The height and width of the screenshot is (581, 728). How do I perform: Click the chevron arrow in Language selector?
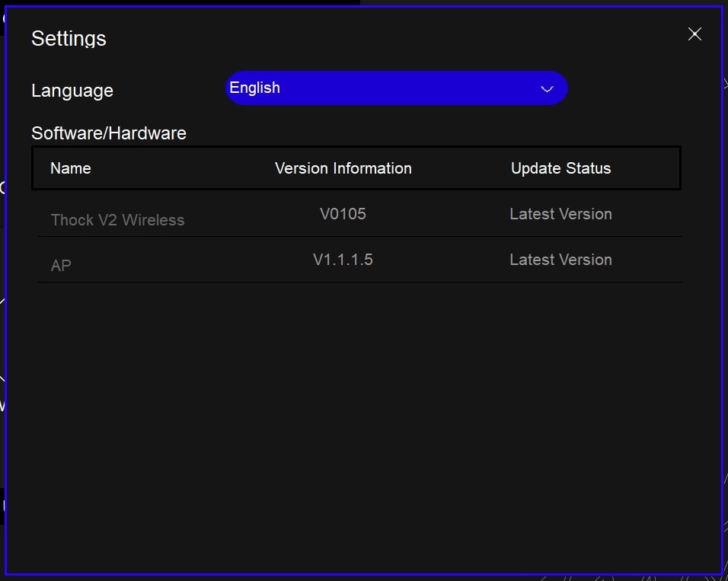(x=546, y=89)
